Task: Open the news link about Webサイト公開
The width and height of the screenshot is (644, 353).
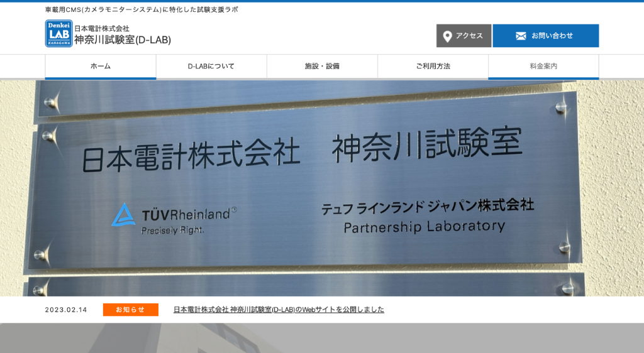Action: click(x=279, y=310)
